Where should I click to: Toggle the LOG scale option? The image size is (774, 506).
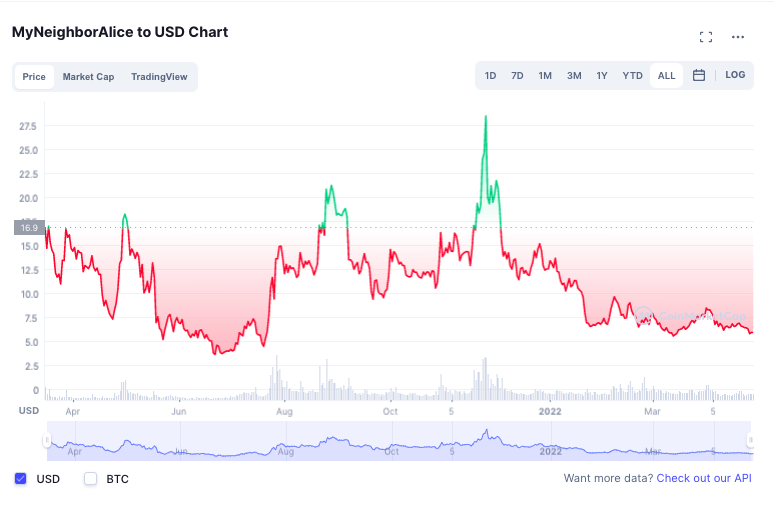click(735, 75)
